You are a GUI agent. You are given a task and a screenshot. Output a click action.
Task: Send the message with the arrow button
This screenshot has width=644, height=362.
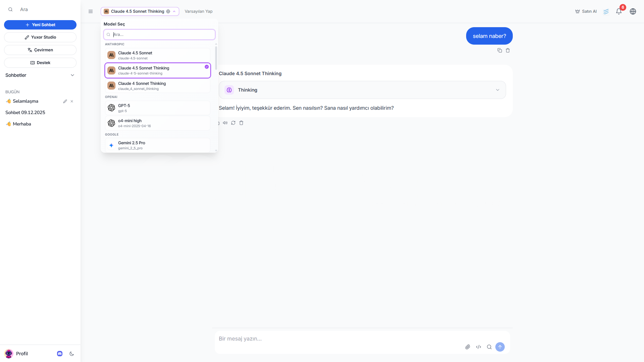(500, 347)
